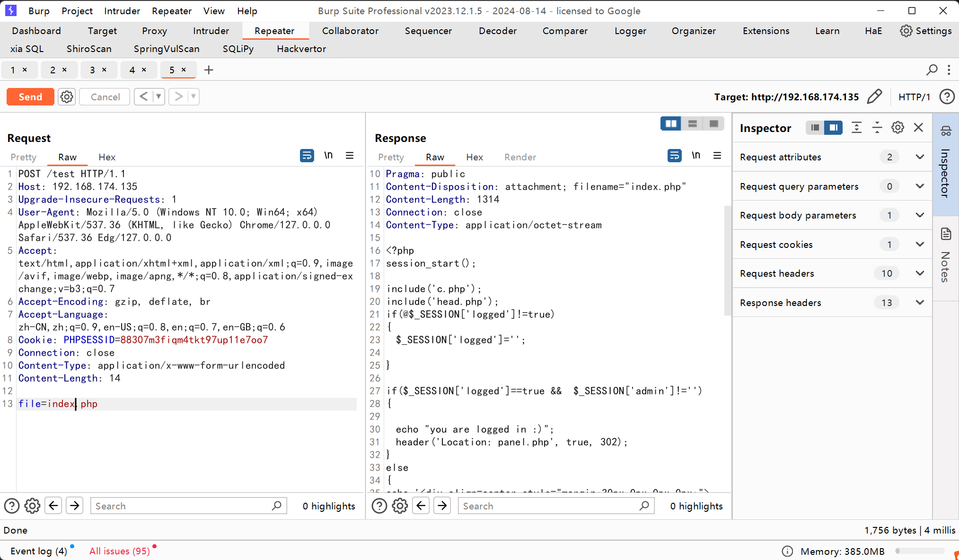Image resolution: width=959 pixels, height=560 pixels.
Task: Dock Inspector to the left layout
Action: [815, 127]
